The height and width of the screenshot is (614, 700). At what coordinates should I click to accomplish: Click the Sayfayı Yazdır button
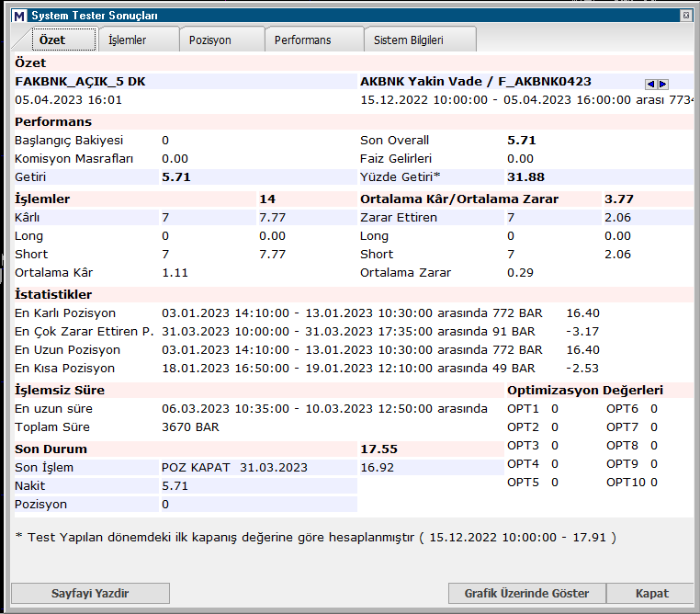pyautogui.click(x=90, y=593)
